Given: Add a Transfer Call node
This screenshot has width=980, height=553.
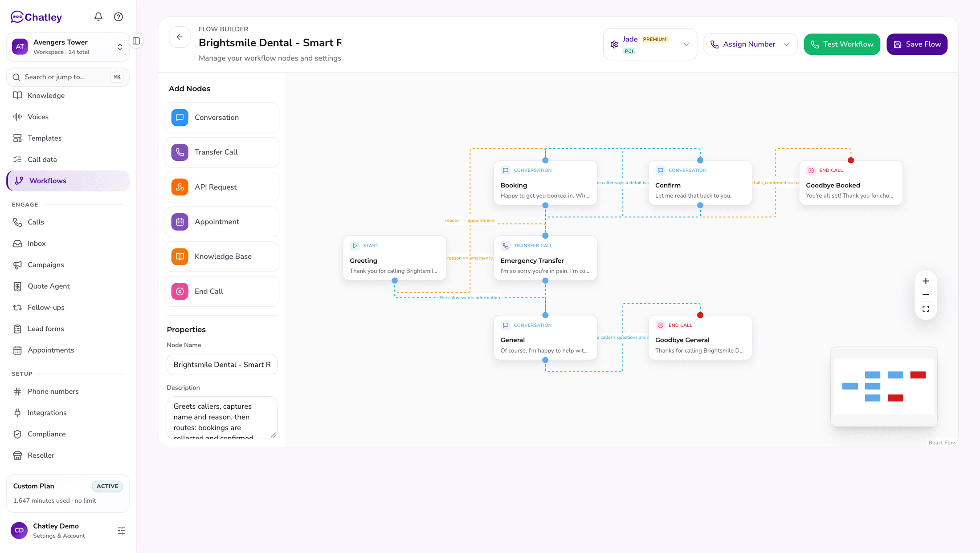Looking at the screenshot, I should click(222, 152).
